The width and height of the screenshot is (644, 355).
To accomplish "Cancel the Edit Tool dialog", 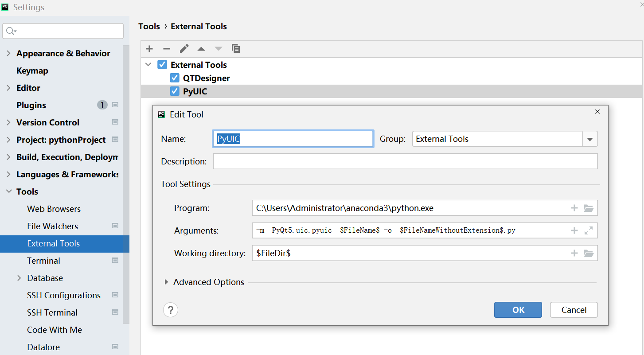I will point(574,310).
